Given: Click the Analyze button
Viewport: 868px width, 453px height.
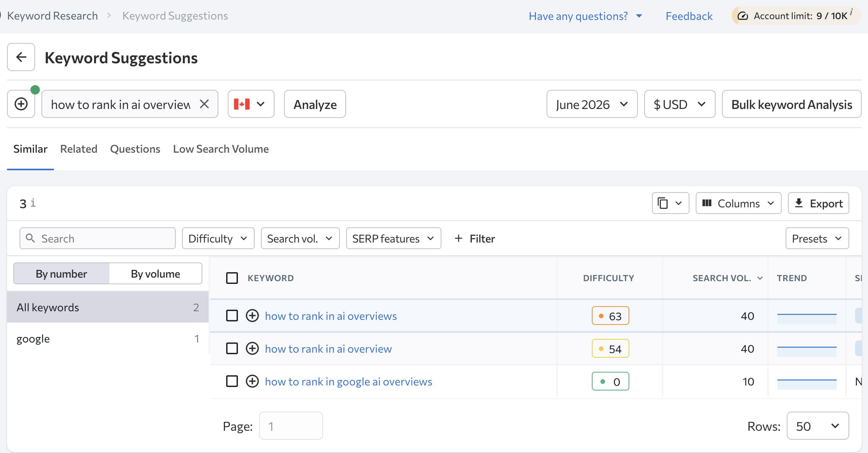Looking at the screenshot, I should (x=315, y=104).
